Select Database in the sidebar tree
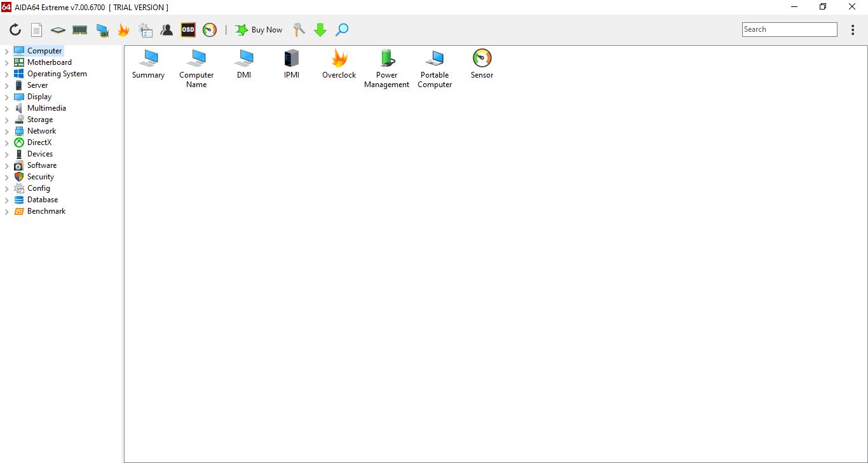The image size is (868, 463). click(x=36, y=200)
